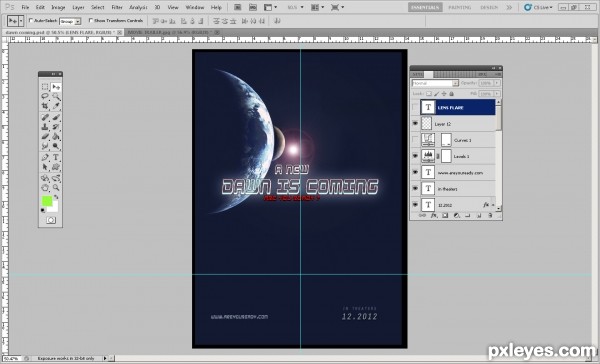
Task: Click Delete layer trash icon
Action: pyautogui.click(x=489, y=216)
